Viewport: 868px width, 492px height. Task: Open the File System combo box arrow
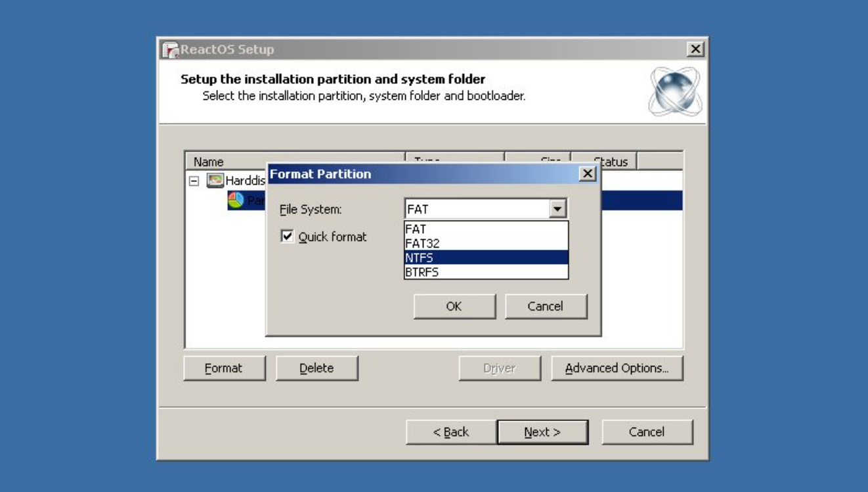tap(558, 210)
